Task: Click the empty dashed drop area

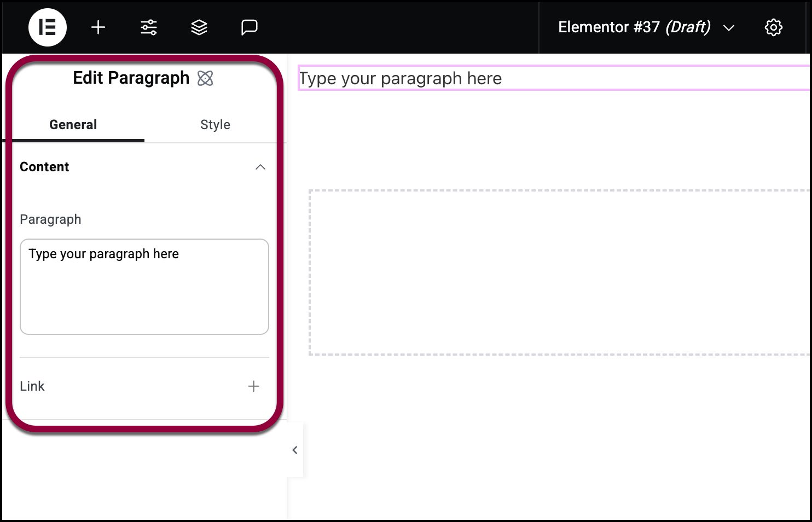Action: (x=559, y=272)
